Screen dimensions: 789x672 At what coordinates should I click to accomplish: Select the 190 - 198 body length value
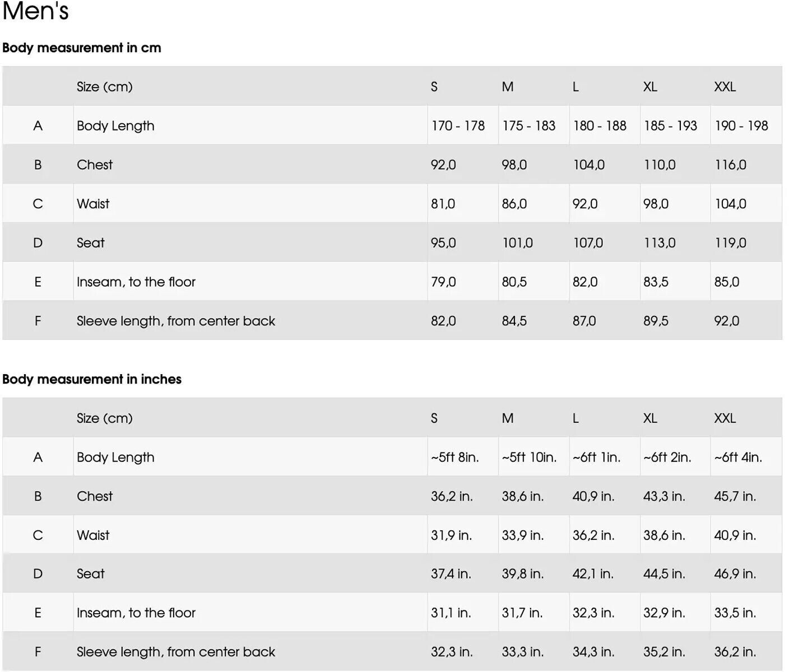[741, 126]
